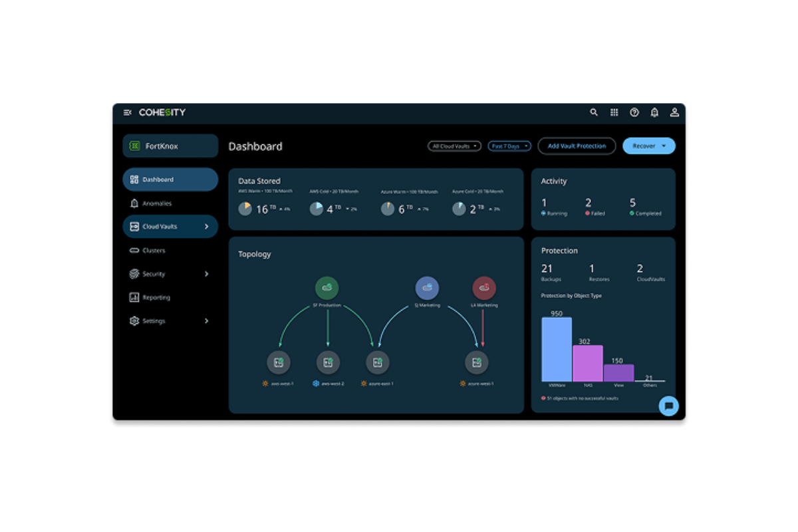Click the Topology heading
Viewport: 798px width, 532px height.
point(255,254)
